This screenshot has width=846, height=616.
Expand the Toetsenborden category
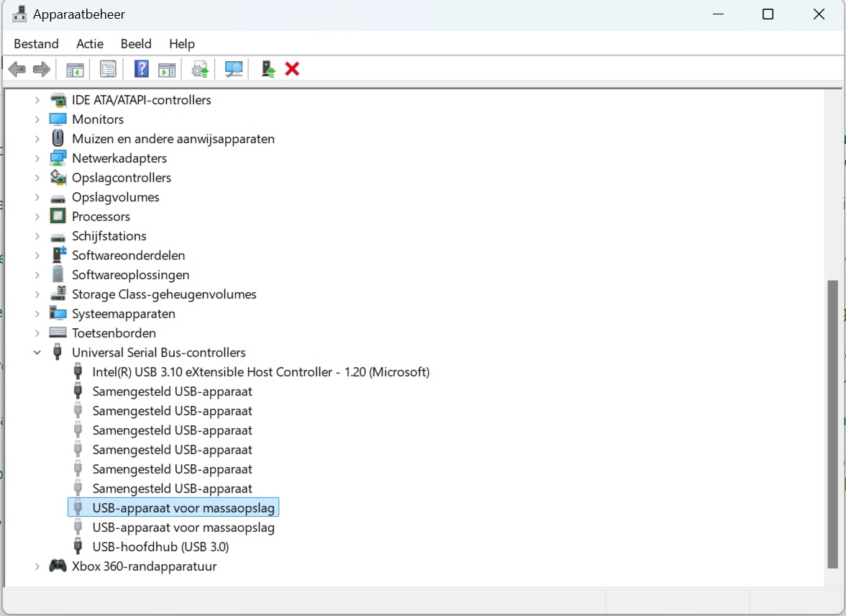tap(37, 333)
